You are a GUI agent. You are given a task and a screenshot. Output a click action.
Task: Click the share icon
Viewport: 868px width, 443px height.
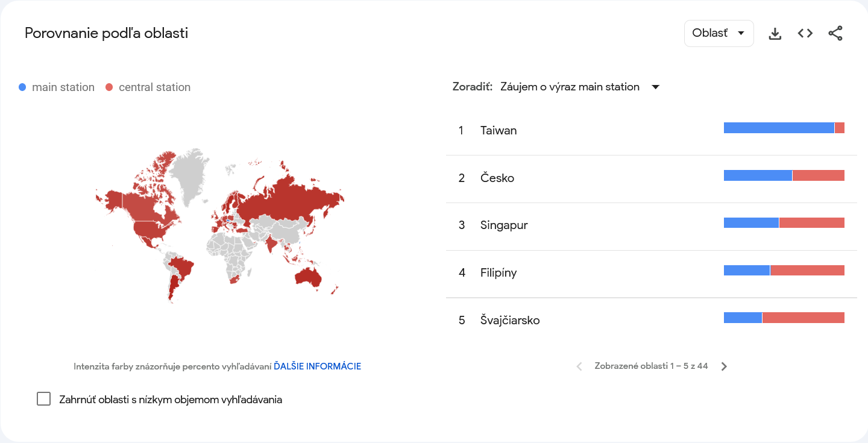tap(835, 34)
